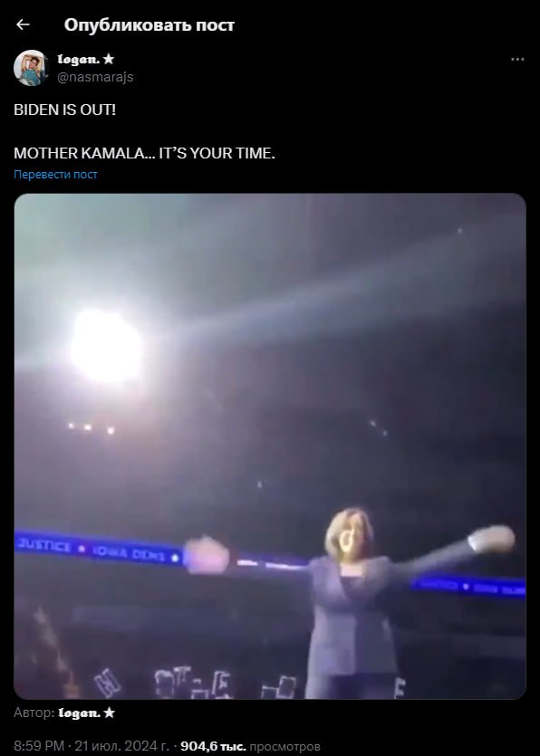The image size is (540, 756).
Task: Open the logan. profile avatar
Action: (x=31, y=68)
